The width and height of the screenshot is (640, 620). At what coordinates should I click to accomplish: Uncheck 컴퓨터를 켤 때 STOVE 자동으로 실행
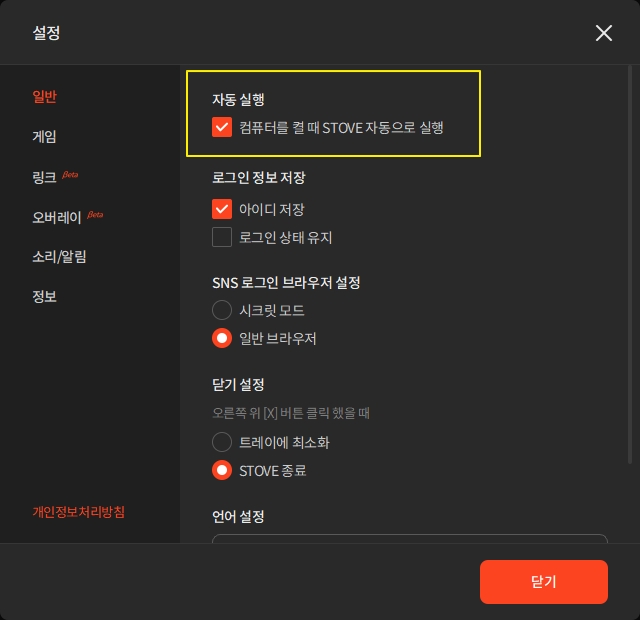(x=222, y=127)
